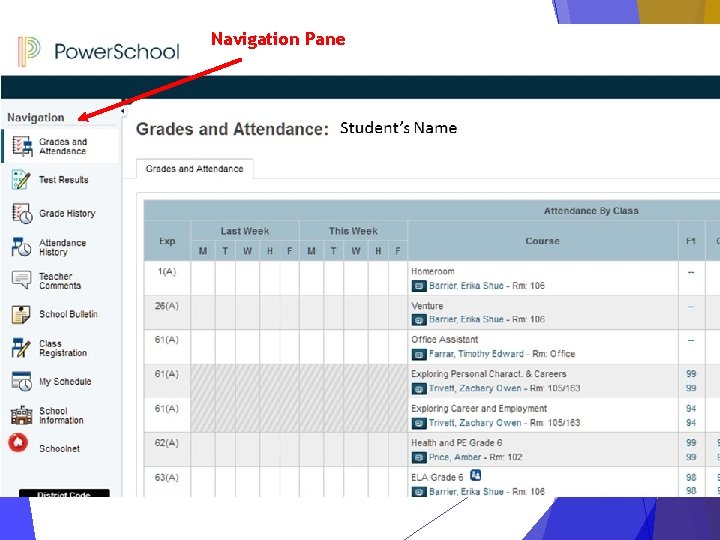
Task: Click the Navigation heading
Action: pos(36,118)
